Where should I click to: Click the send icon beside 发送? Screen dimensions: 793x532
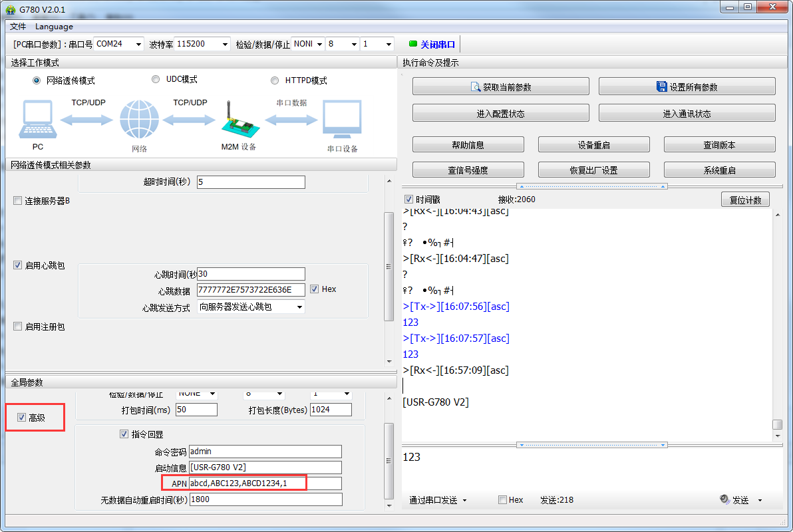(724, 500)
